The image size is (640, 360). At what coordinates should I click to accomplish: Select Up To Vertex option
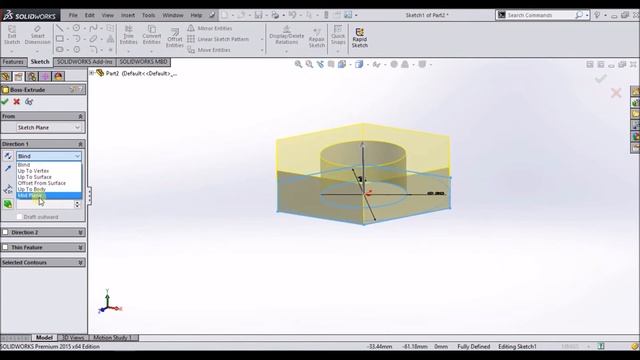33,171
